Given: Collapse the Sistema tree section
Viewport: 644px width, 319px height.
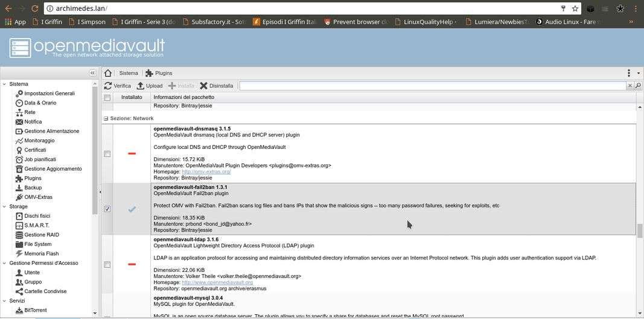Looking at the screenshot, I should click(x=4, y=84).
